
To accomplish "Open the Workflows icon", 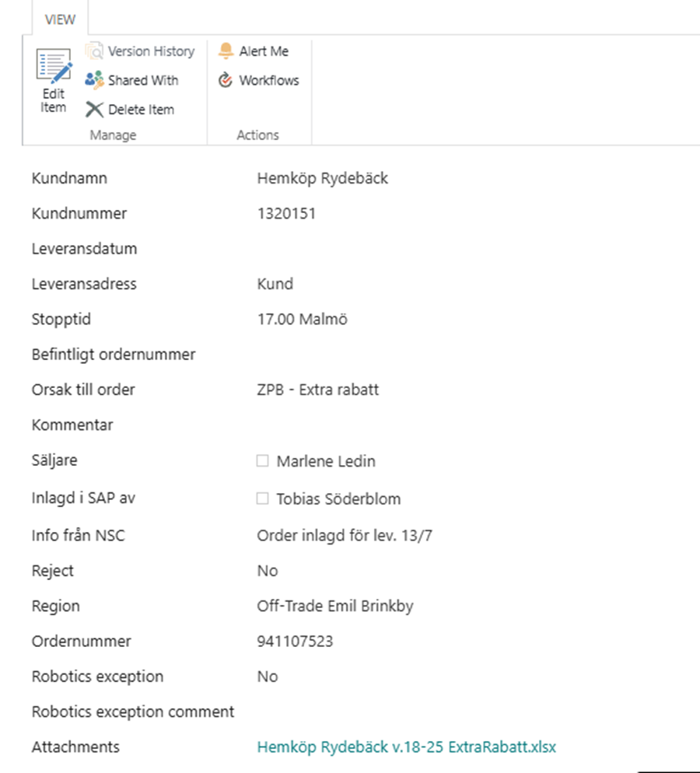I will [226, 80].
